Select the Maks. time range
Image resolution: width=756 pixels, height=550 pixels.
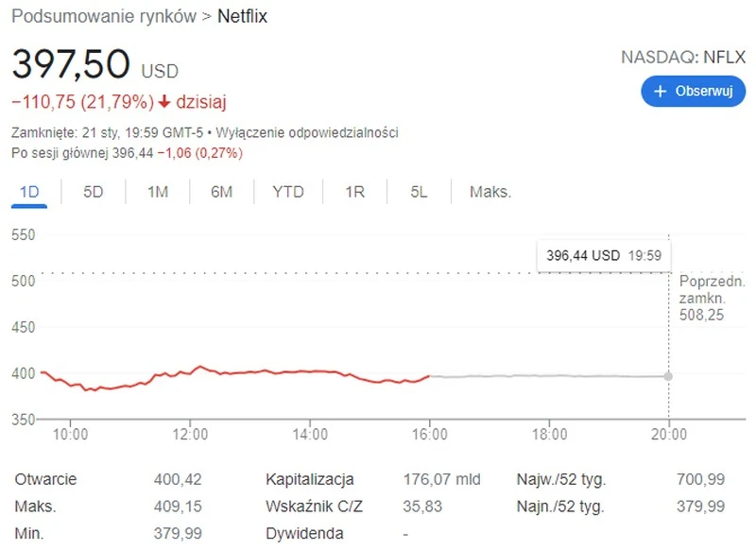(489, 190)
